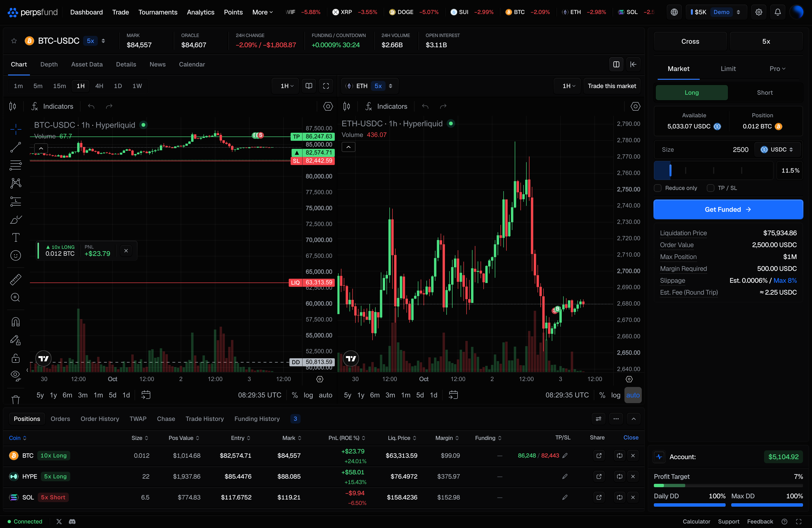This screenshot has width=812, height=528.
Task: Collapse the chart panel with arrow-bar icon
Action: coord(633,65)
